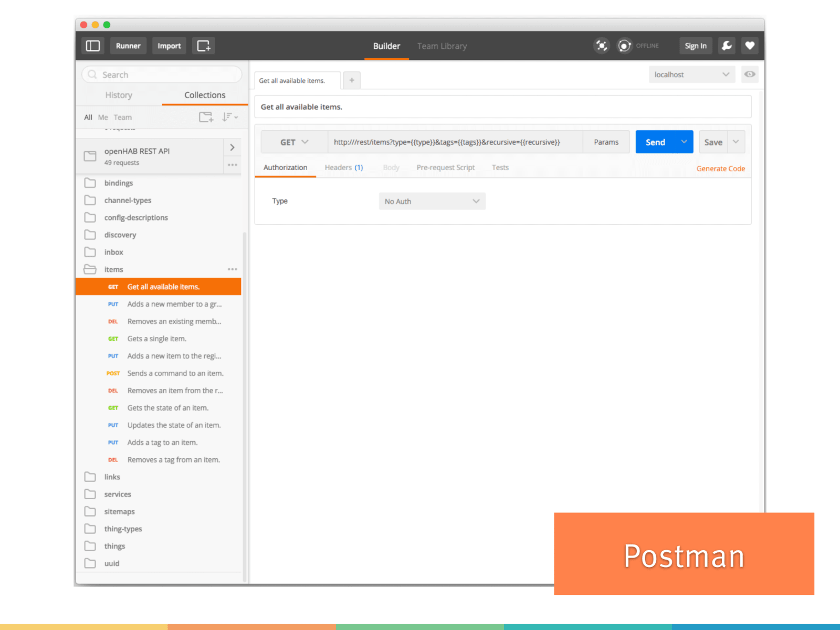This screenshot has height=630, width=840.
Task: Toggle the sidebar panel icon
Action: (x=93, y=46)
